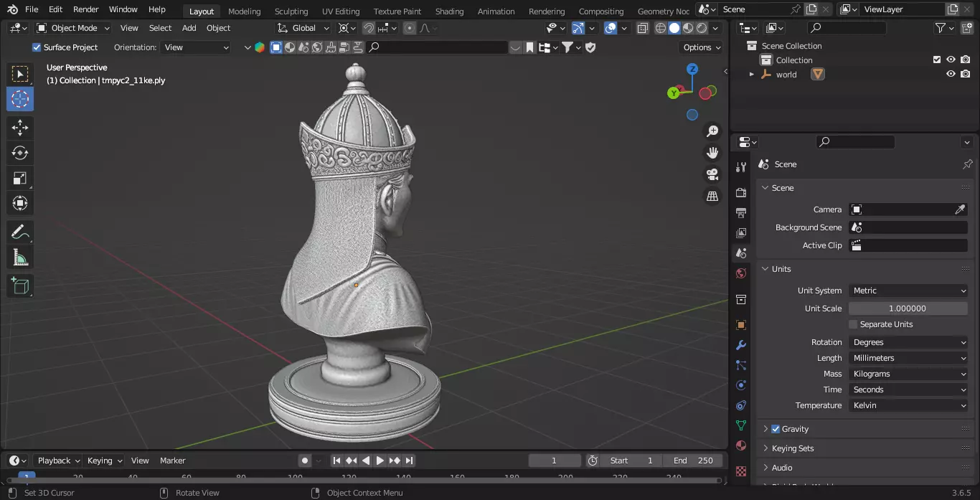This screenshot has height=500, width=980.
Task: Open the timeline Keying popover
Action: [104, 461]
